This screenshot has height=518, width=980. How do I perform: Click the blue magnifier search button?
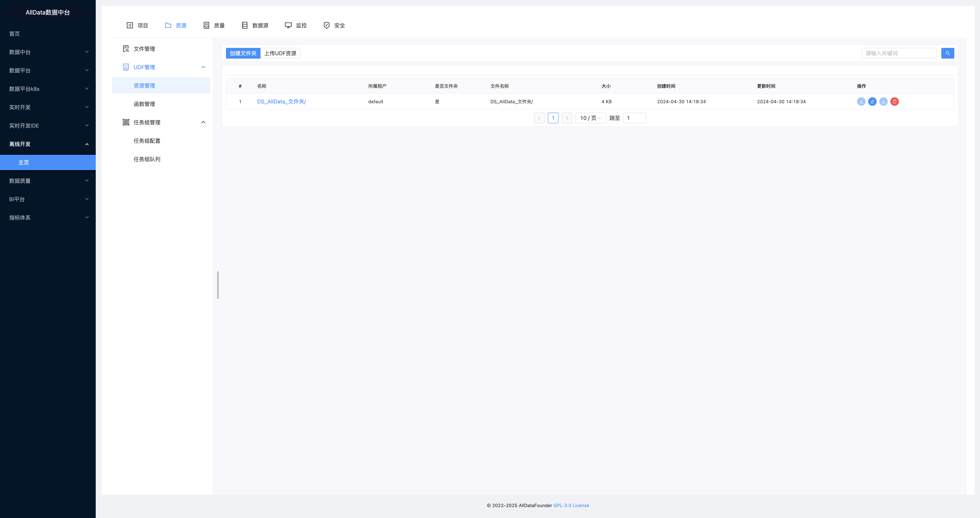[947, 53]
